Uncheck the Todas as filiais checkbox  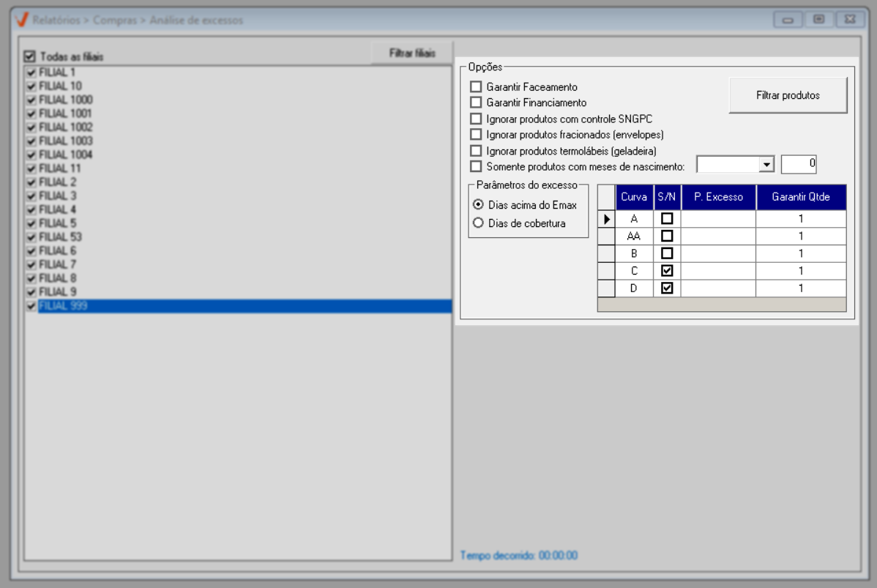[x=29, y=56]
